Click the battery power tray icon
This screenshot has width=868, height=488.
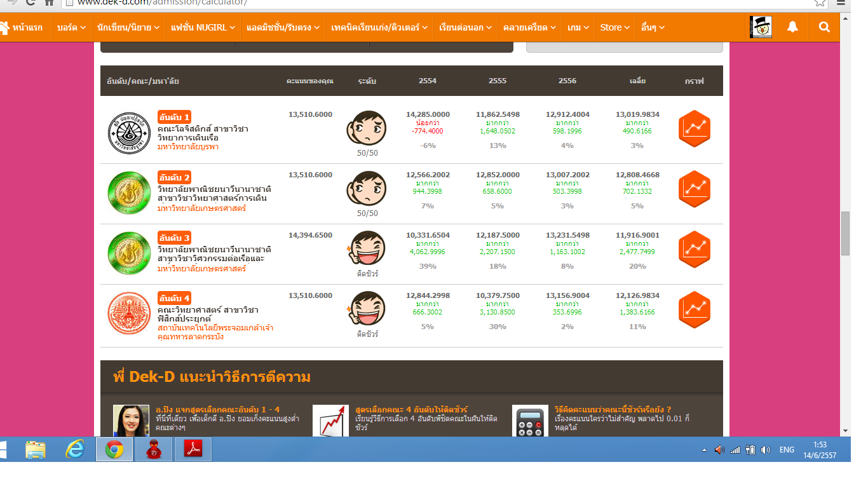click(750, 450)
